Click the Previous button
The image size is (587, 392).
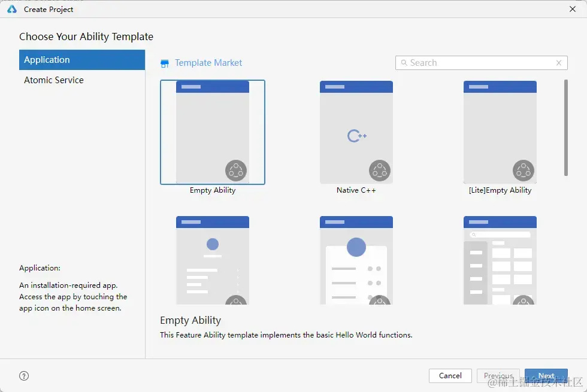point(498,376)
